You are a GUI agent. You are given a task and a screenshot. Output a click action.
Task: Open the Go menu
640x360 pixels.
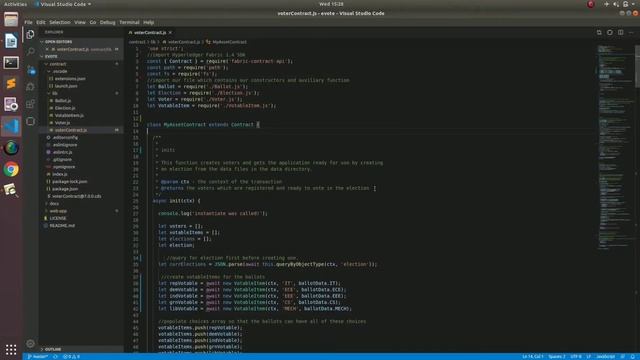(93, 22)
